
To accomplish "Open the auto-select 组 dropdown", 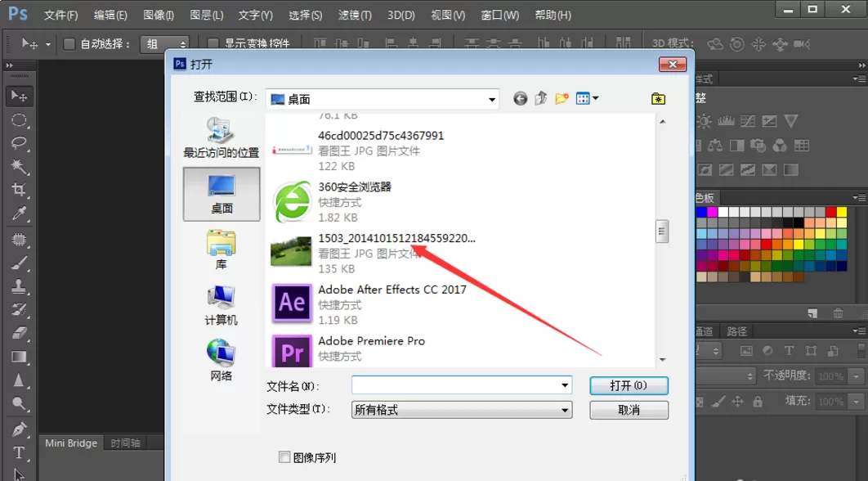I will (164, 44).
